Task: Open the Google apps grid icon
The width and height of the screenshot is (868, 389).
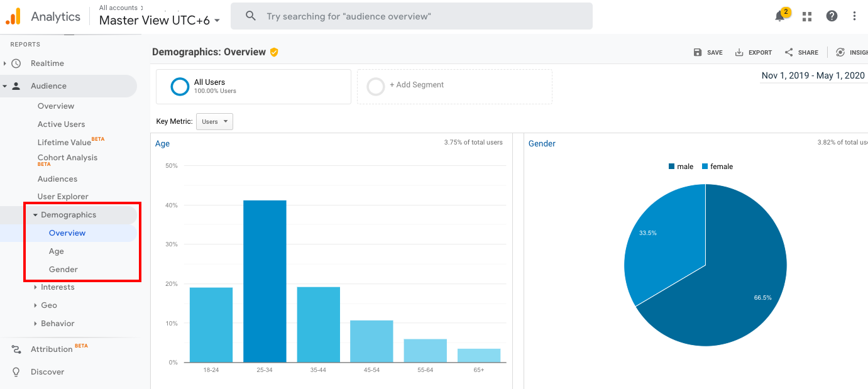Action: [806, 16]
